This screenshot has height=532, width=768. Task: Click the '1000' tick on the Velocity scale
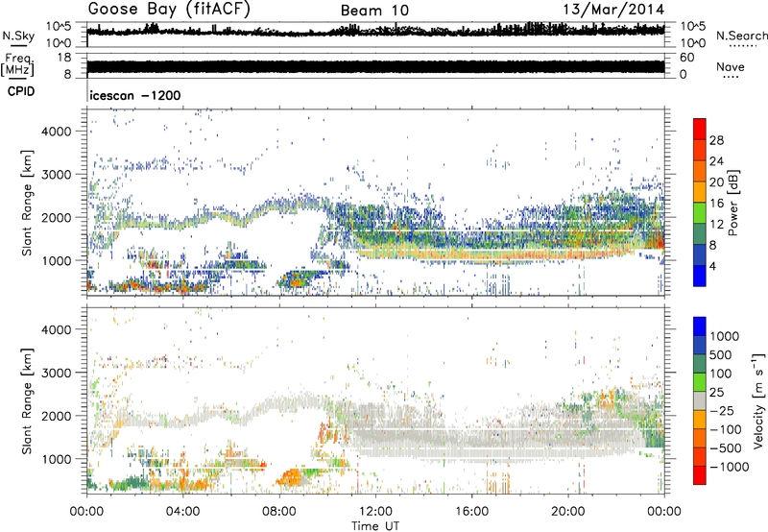click(x=725, y=336)
